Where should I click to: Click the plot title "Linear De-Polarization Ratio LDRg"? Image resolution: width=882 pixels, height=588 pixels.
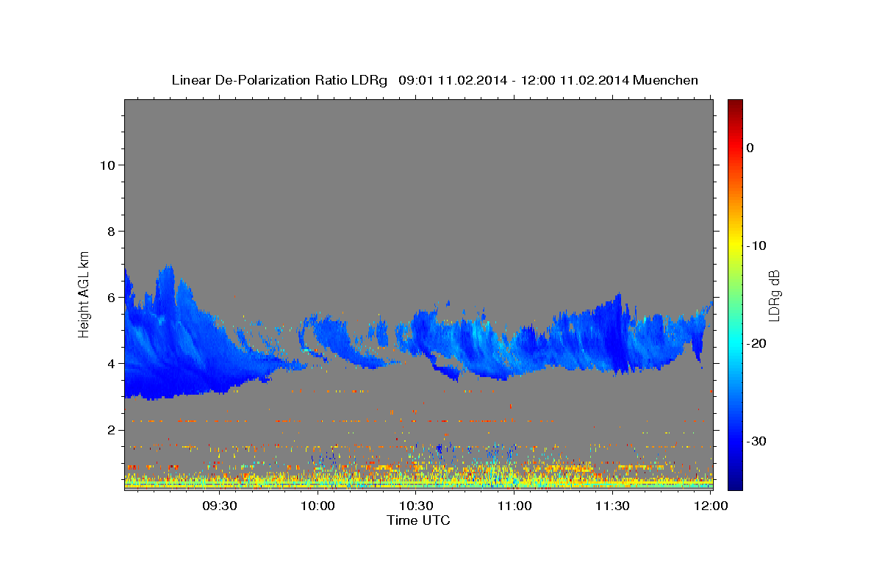(279, 80)
